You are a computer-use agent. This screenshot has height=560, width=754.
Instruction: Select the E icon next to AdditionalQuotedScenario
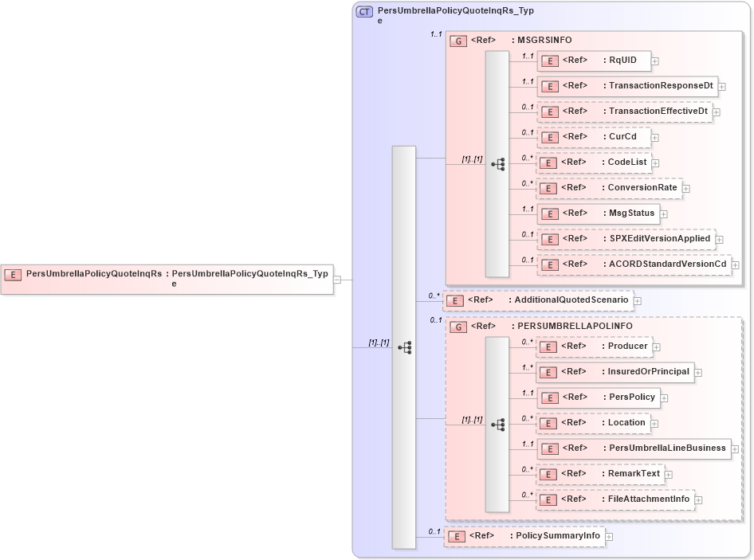(455, 300)
